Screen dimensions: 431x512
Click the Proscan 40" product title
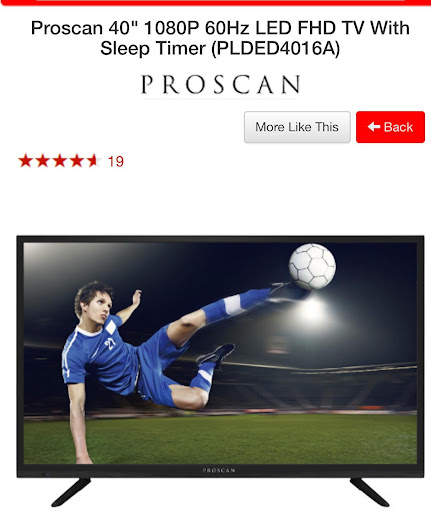point(220,38)
